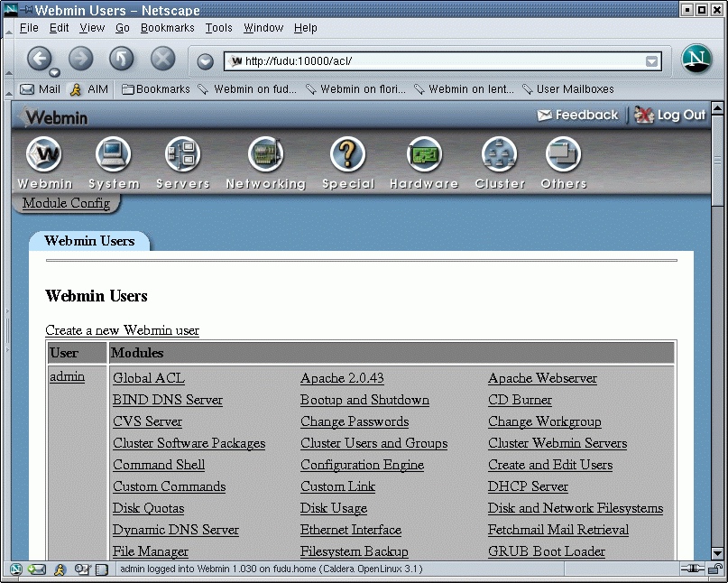Screen dimensions: 728x583
Task: Collapse the navigation toolbar grippy
Action: [x=8, y=60]
